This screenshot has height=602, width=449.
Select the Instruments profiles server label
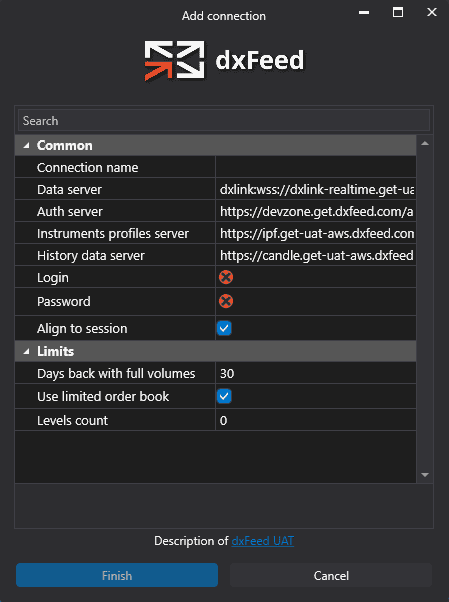click(x=113, y=233)
